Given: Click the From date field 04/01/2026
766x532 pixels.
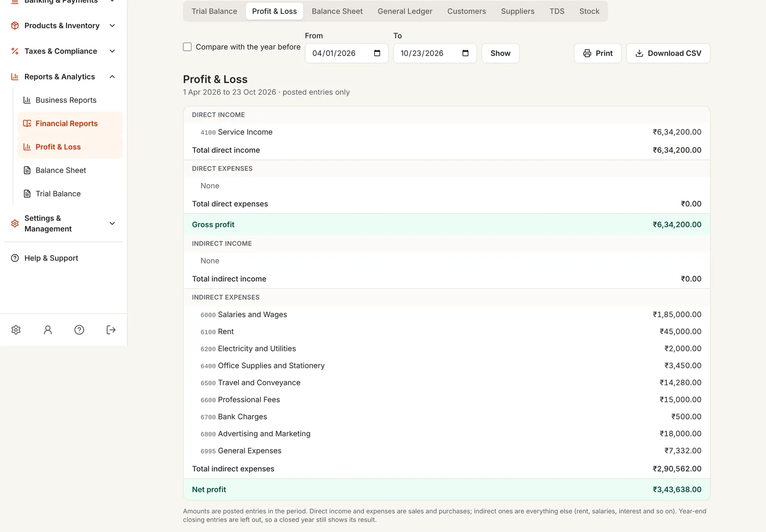Looking at the screenshot, I should click(347, 53).
